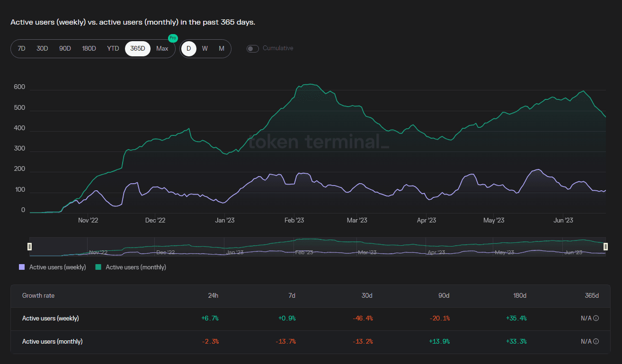Click the Pro badge above Max

(x=173, y=38)
